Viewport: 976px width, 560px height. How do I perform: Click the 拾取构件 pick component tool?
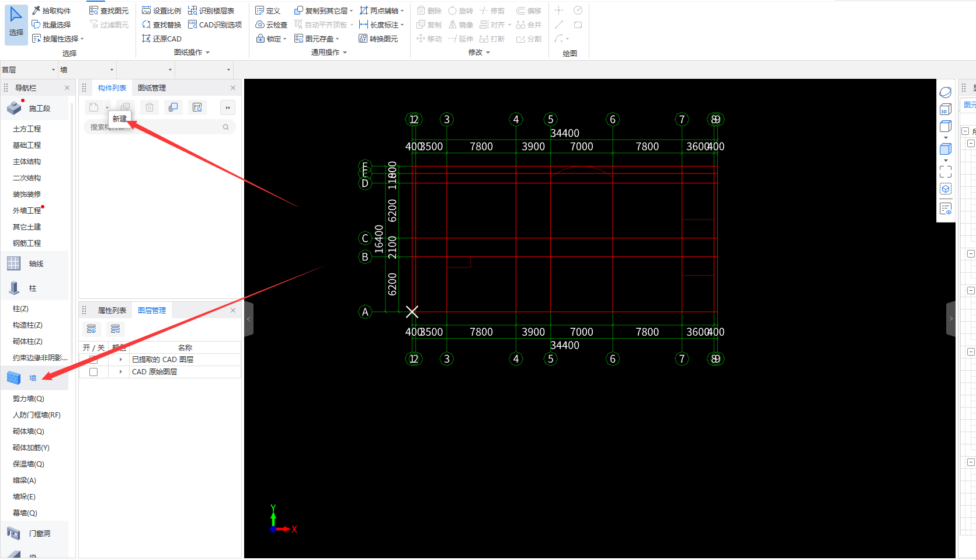(x=51, y=11)
